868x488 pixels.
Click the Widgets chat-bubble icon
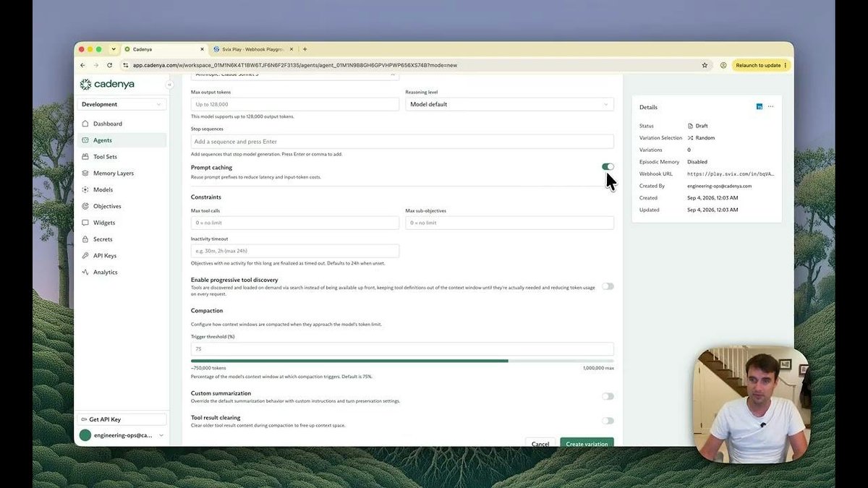pyautogui.click(x=85, y=223)
